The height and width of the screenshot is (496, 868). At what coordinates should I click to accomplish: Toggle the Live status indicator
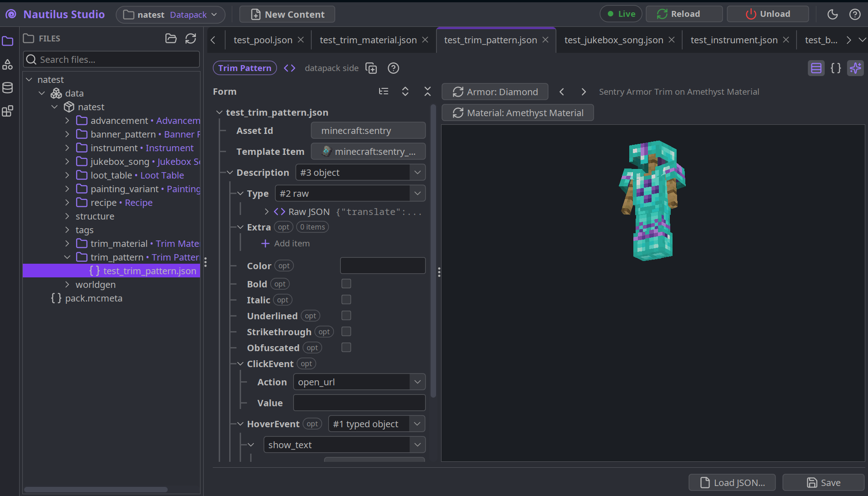(x=621, y=14)
